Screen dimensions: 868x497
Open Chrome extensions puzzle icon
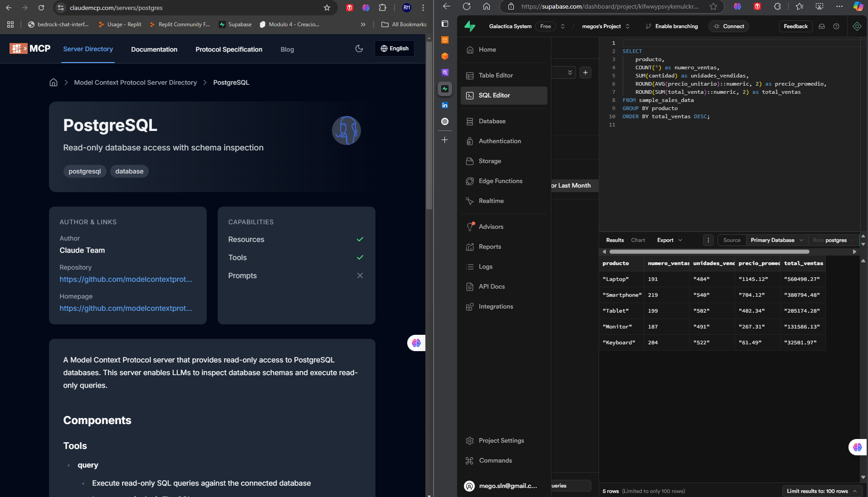[383, 8]
